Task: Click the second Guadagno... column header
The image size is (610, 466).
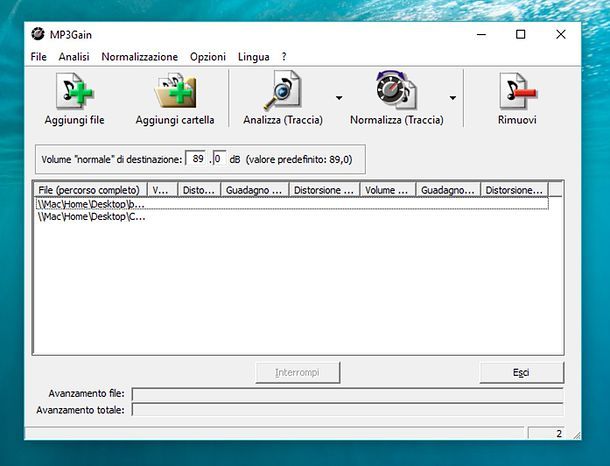Action: tap(448, 190)
